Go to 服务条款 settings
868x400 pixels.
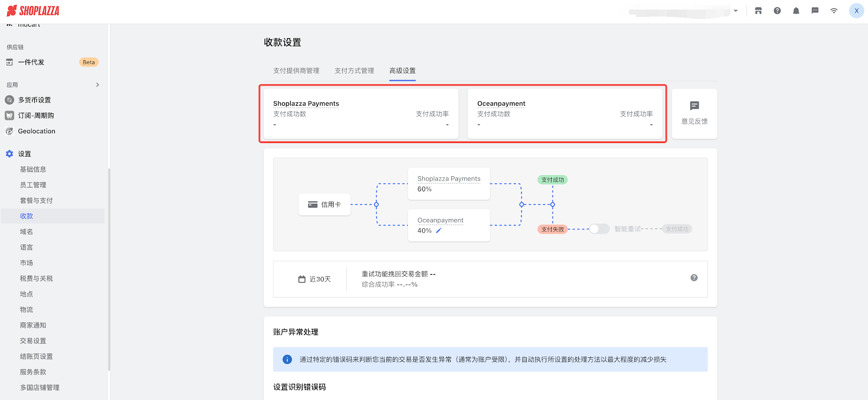point(33,372)
